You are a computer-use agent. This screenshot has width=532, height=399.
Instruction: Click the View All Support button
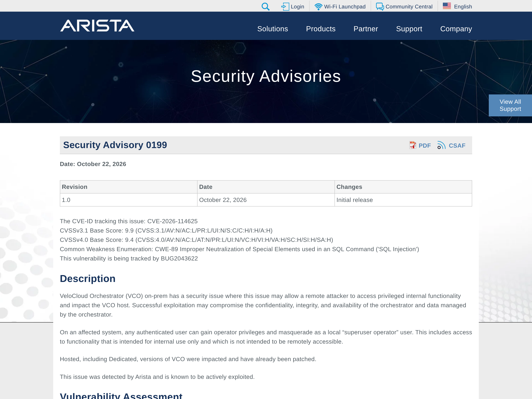click(510, 105)
